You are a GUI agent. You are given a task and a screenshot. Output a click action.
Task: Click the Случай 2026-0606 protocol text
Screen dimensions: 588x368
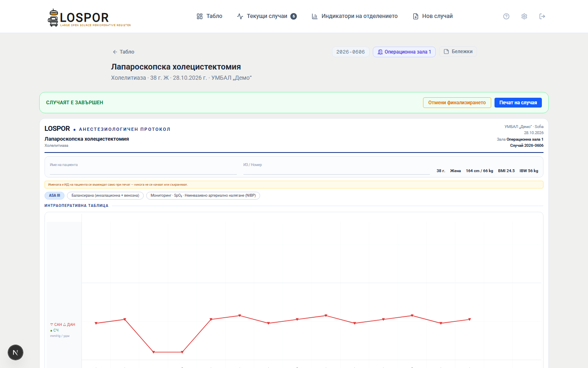527,146
